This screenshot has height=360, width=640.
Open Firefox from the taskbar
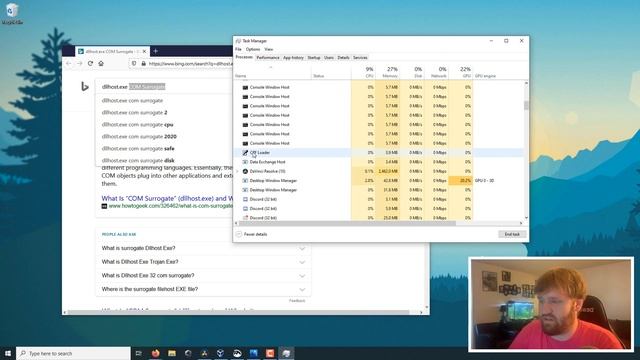[x=156, y=353]
